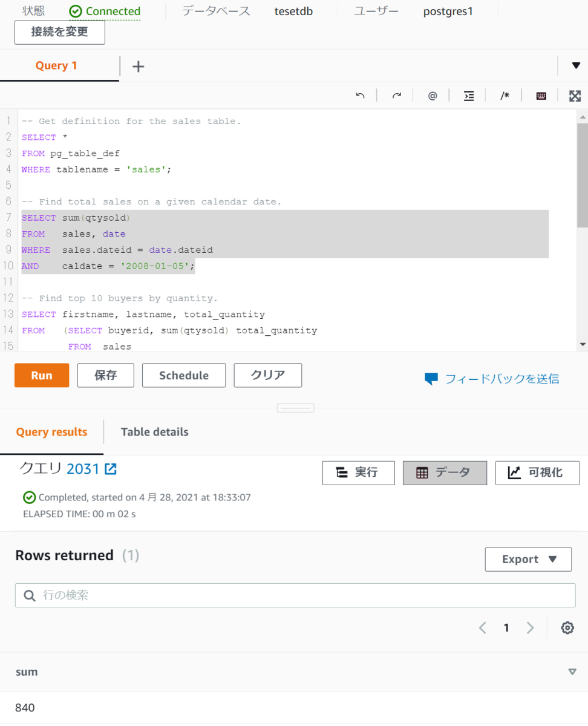This screenshot has height=726, width=588.
Task: Show the データ data view
Action: (x=445, y=473)
